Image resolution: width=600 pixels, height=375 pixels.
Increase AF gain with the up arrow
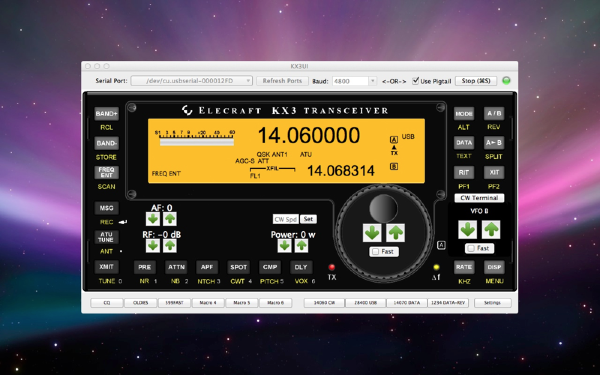170,219
